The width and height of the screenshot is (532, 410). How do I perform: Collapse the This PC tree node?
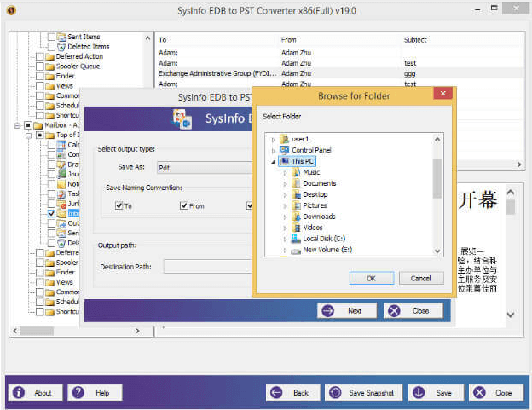273,161
